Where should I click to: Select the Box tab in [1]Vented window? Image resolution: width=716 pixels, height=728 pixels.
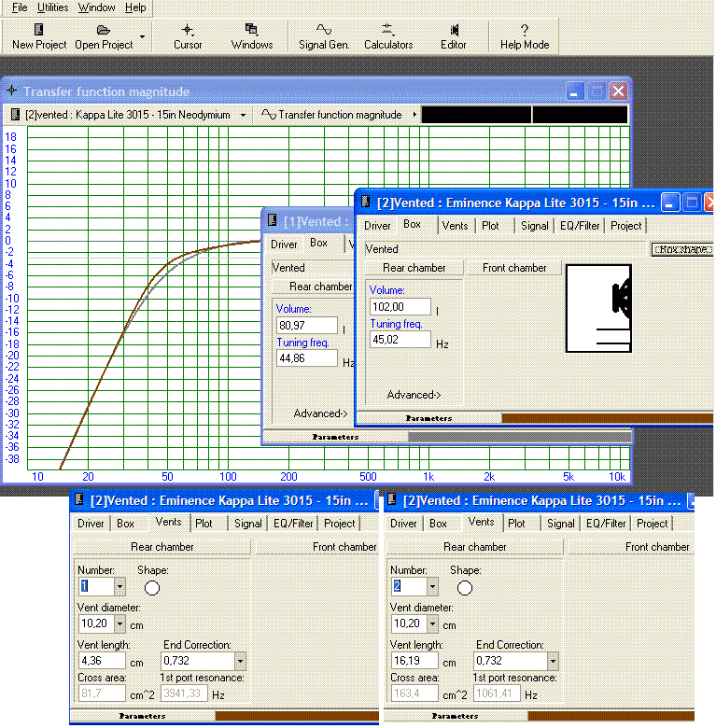pos(318,243)
